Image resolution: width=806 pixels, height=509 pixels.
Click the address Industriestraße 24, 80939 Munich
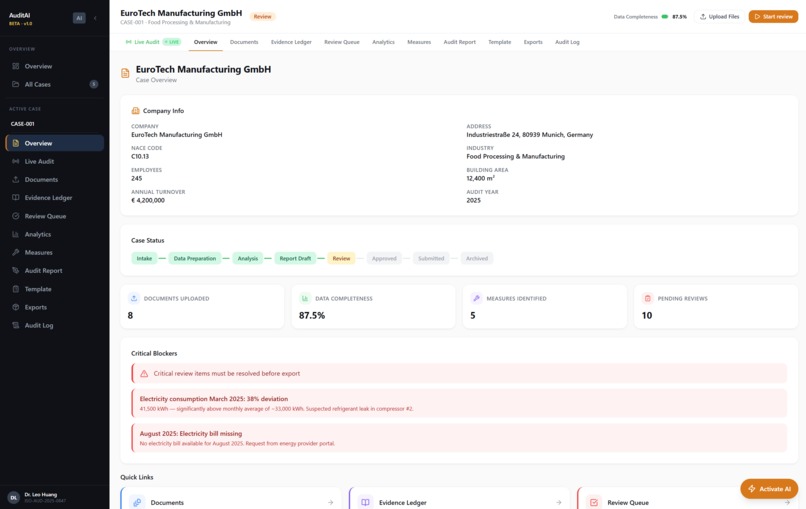[529, 135]
